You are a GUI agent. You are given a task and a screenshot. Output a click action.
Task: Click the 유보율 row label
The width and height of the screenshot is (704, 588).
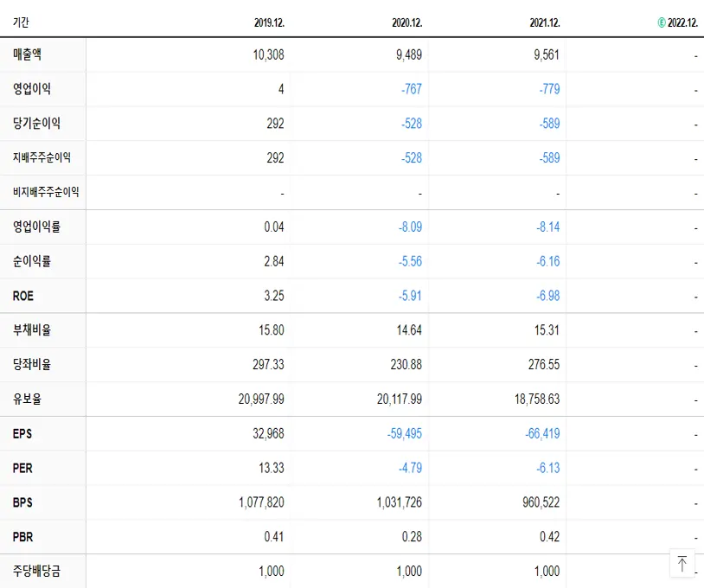tap(28, 399)
